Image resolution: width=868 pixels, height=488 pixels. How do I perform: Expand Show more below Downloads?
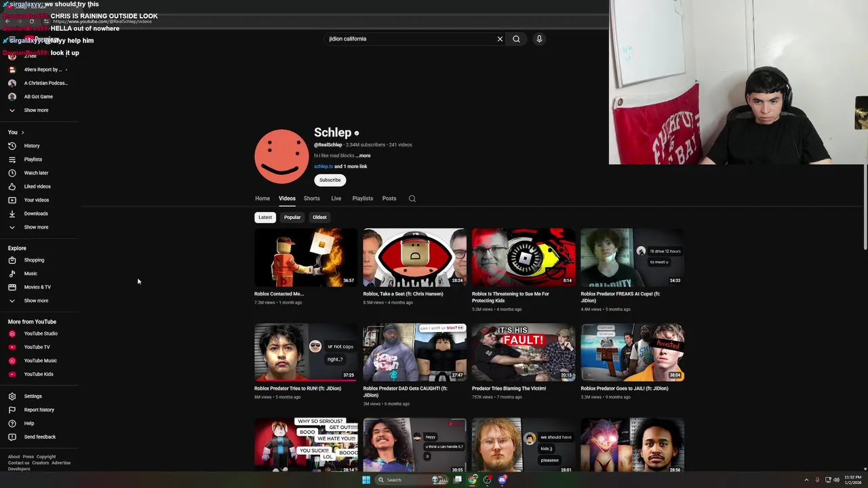coord(36,227)
